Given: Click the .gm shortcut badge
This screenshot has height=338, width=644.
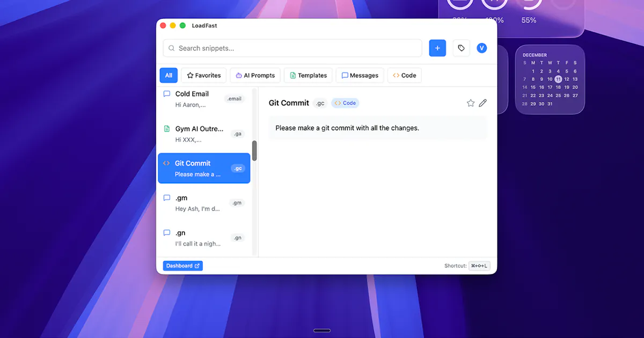Looking at the screenshot, I should [237, 203].
